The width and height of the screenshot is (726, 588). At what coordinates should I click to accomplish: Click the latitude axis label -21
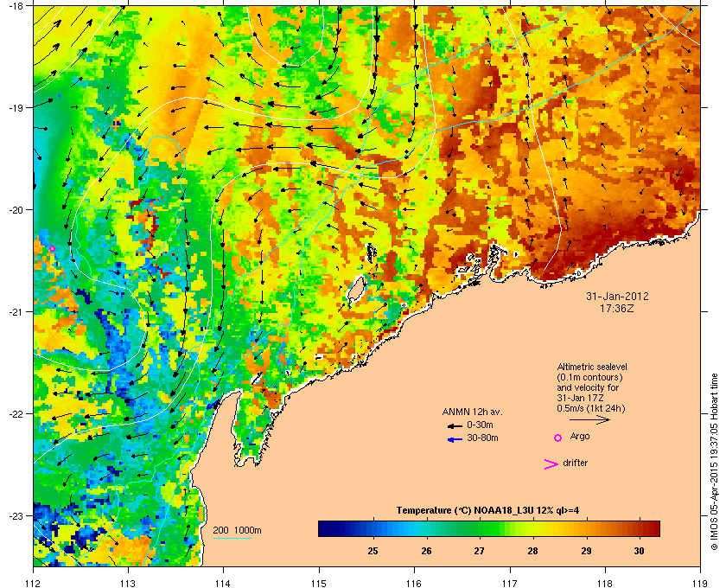coord(16,312)
